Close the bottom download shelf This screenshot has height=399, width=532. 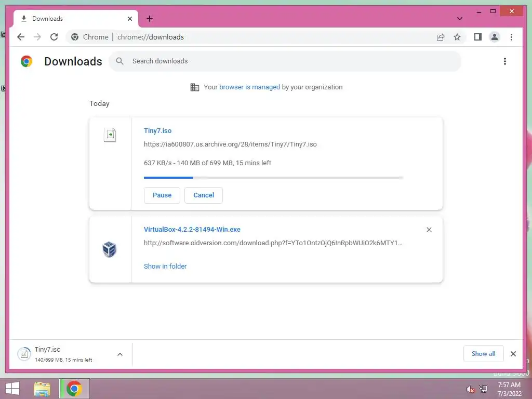513,354
